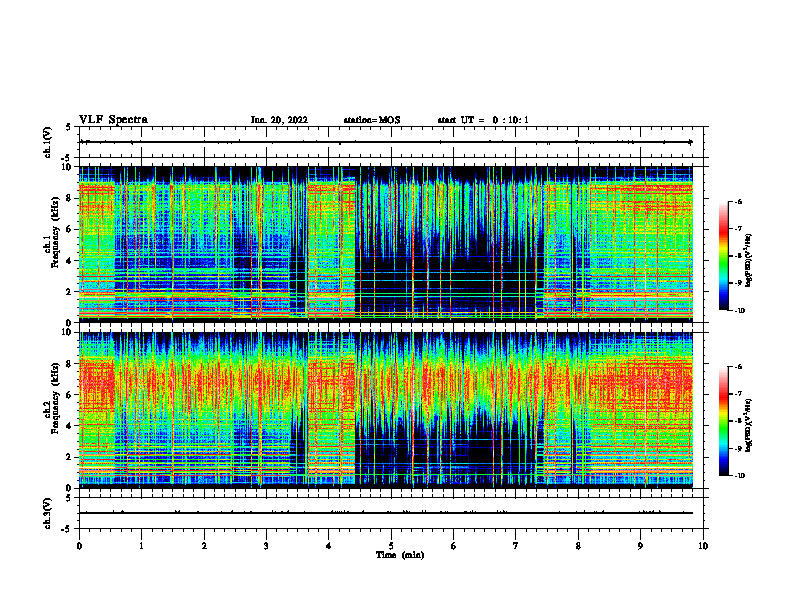The height and width of the screenshot is (612, 792).
Task: Click the ch.2 "Frequency (kHz)" axis label
Action: pyautogui.click(x=56, y=400)
